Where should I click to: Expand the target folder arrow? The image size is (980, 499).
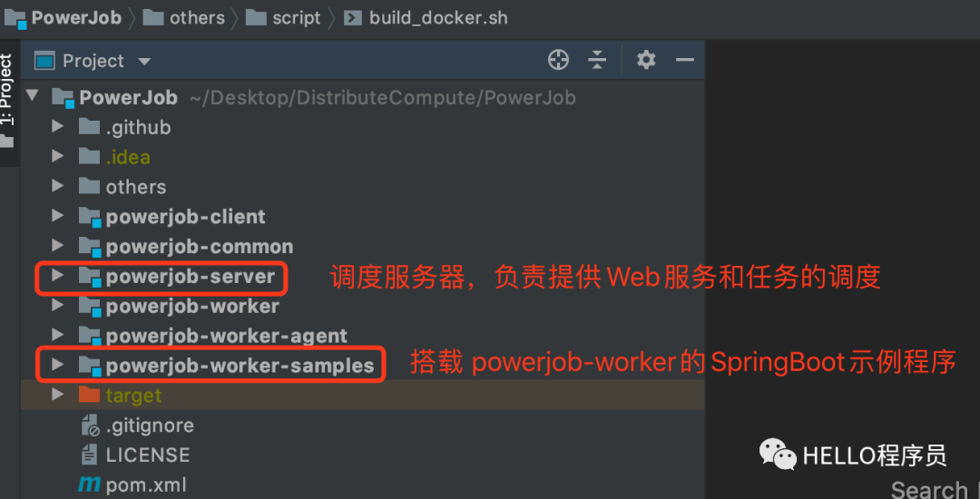point(57,395)
